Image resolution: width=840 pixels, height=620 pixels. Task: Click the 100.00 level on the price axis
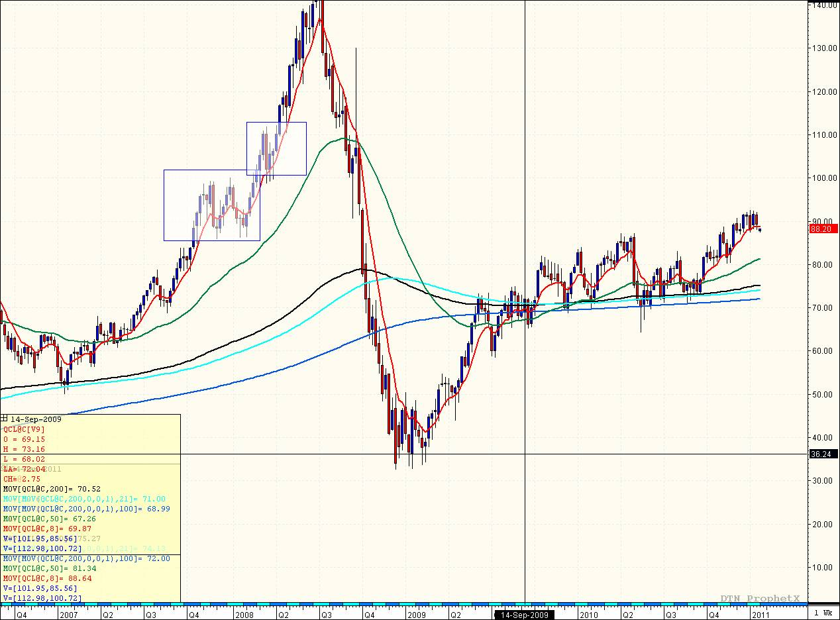(823, 178)
